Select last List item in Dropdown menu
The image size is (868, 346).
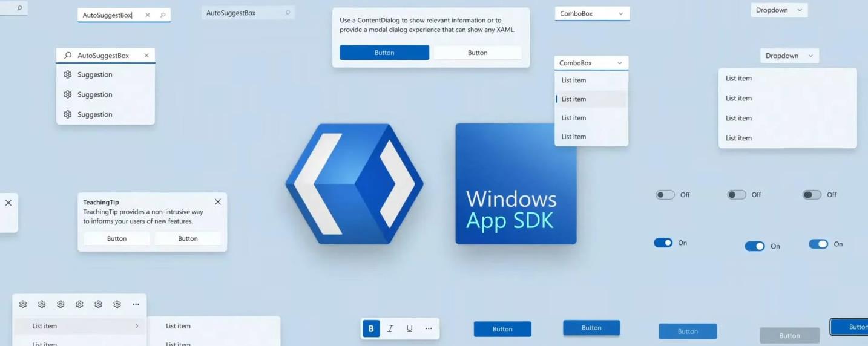[787, 138]
